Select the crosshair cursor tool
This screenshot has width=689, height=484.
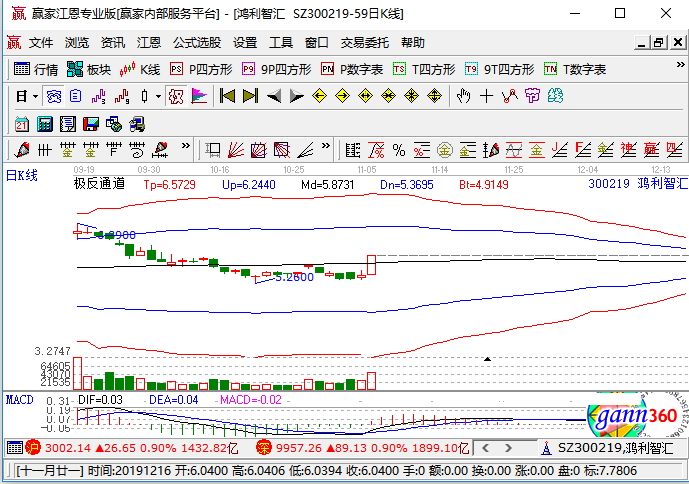click(486, 96)
